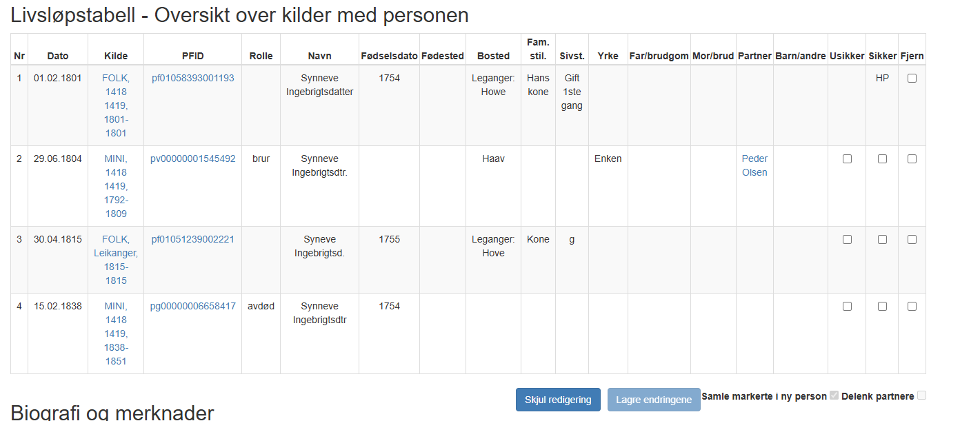Toggle the Sikker checkbox for row 4

(882, 307)
